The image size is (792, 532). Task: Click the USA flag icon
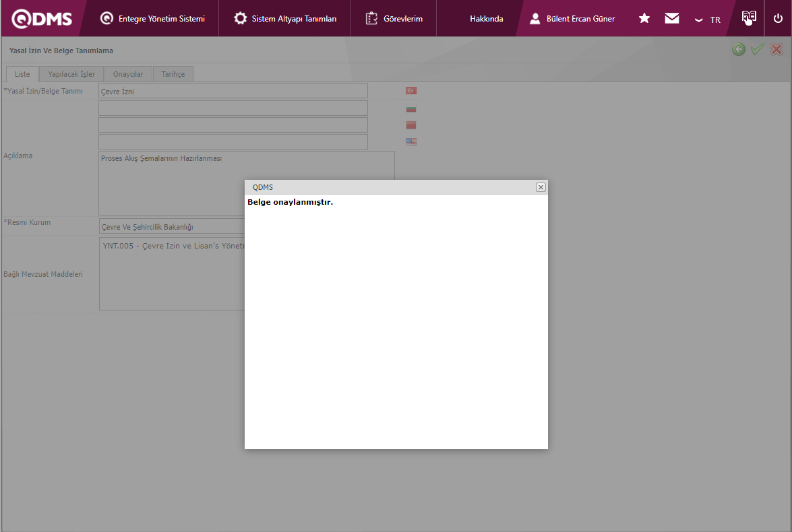pyautogui.click(x=410, y=141)
